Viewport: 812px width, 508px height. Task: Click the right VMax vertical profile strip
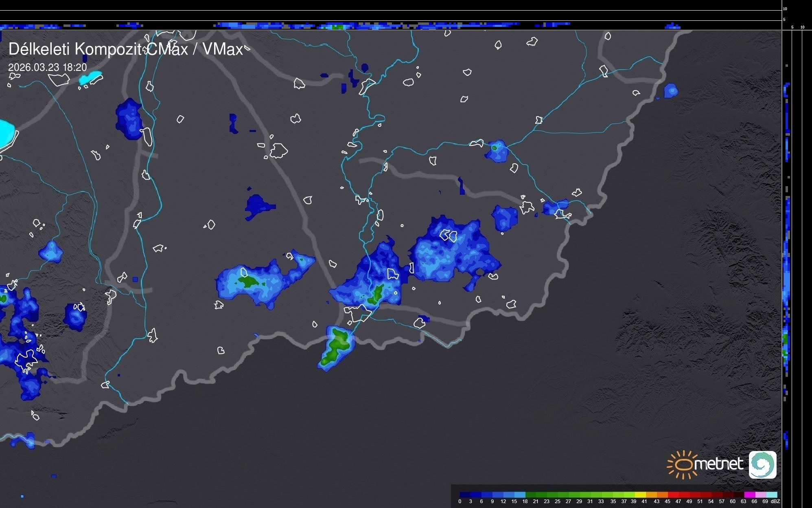787,265
